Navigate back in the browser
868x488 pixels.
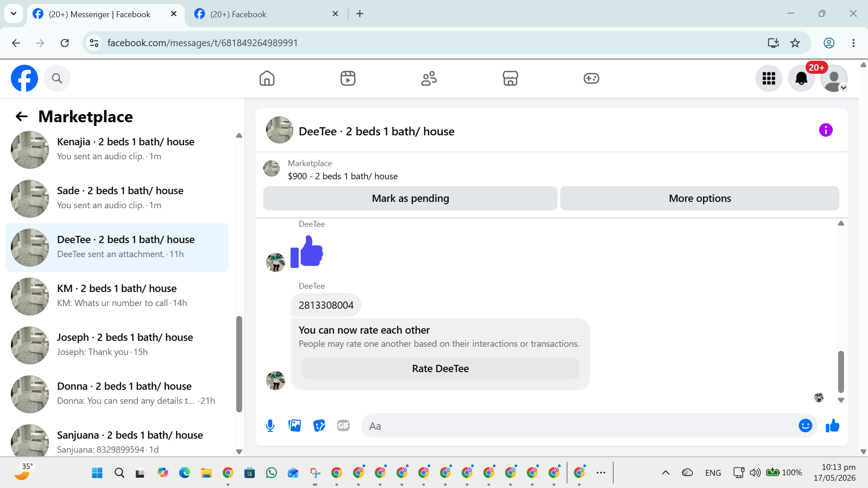pos(16,43)
